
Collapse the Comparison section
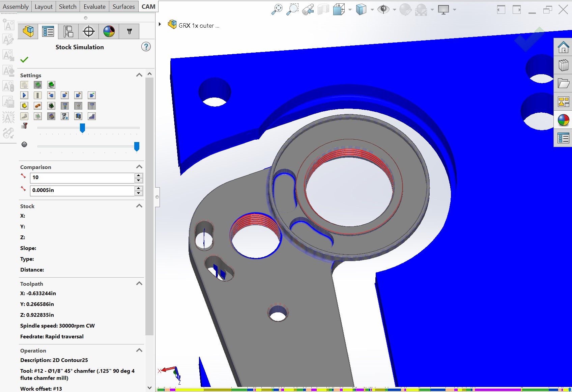tap(139, 167)
